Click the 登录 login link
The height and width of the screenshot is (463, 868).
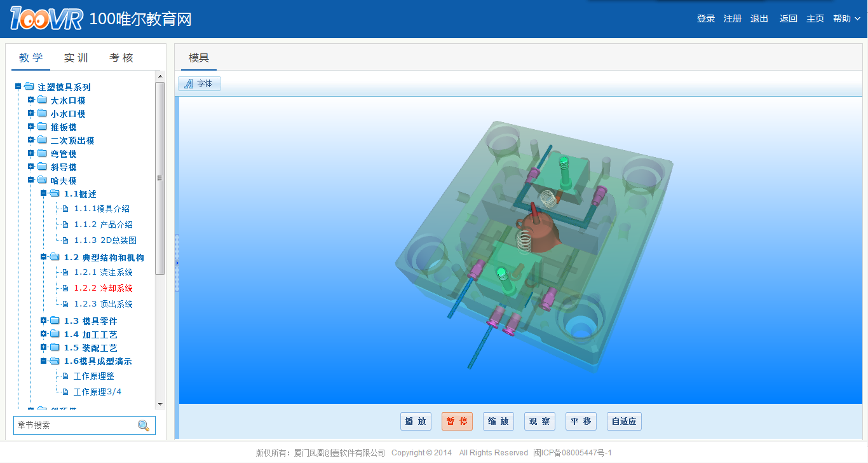coord(706,18)
